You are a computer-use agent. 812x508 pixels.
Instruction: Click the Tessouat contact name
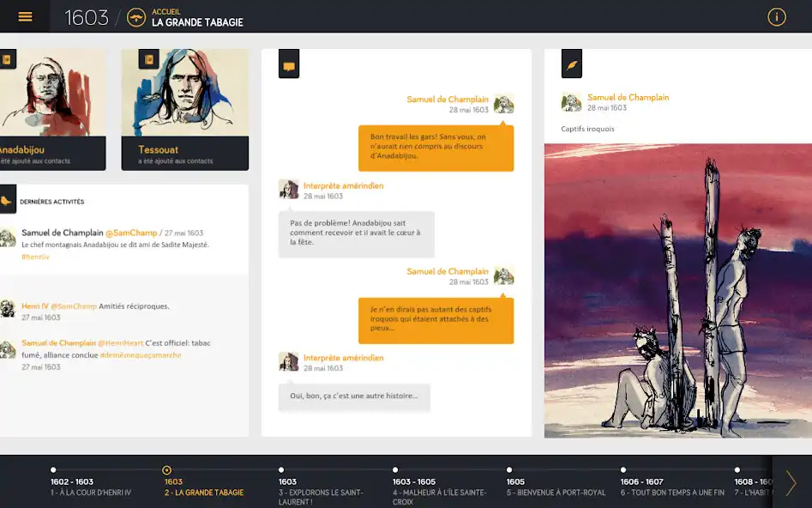[158, 150]
